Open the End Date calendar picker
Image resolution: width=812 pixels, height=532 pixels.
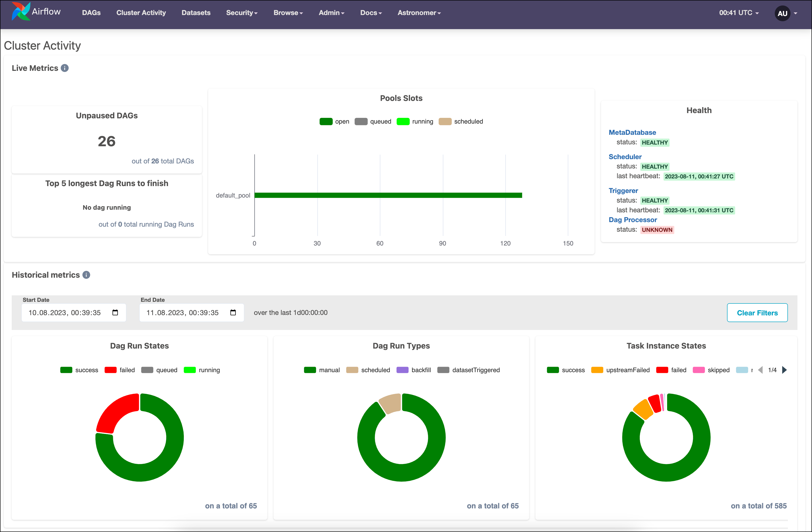(x=233, y=312)
